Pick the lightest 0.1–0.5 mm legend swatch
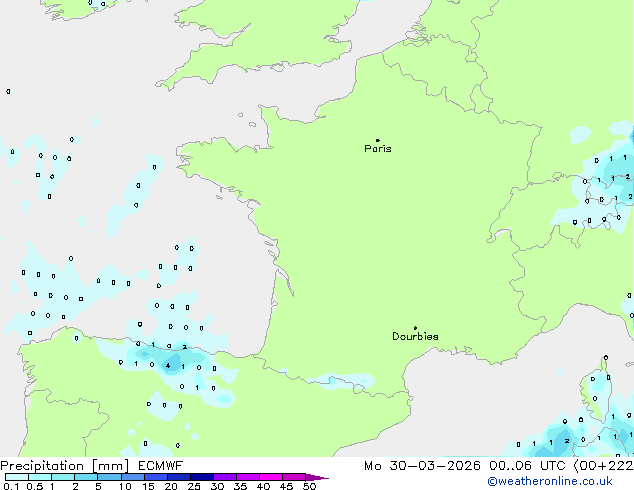 [17, 477]
